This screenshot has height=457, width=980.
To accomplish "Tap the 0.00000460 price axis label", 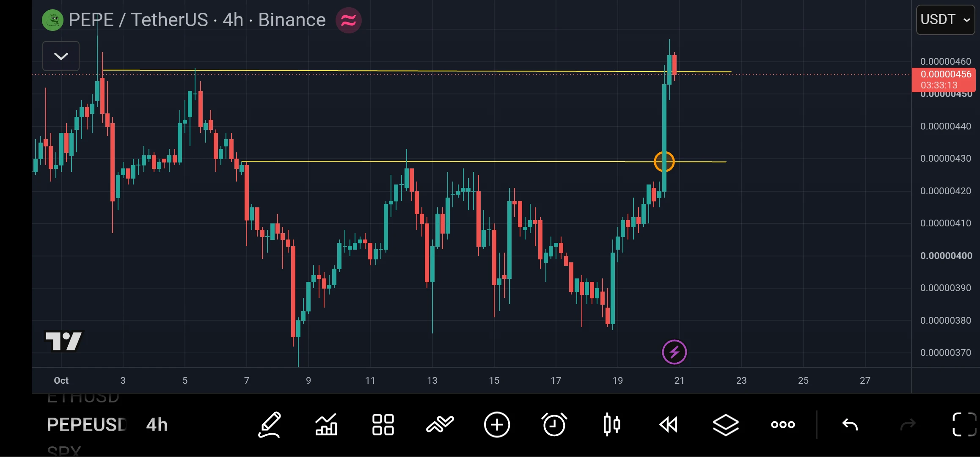I will (x=945, y=61).
